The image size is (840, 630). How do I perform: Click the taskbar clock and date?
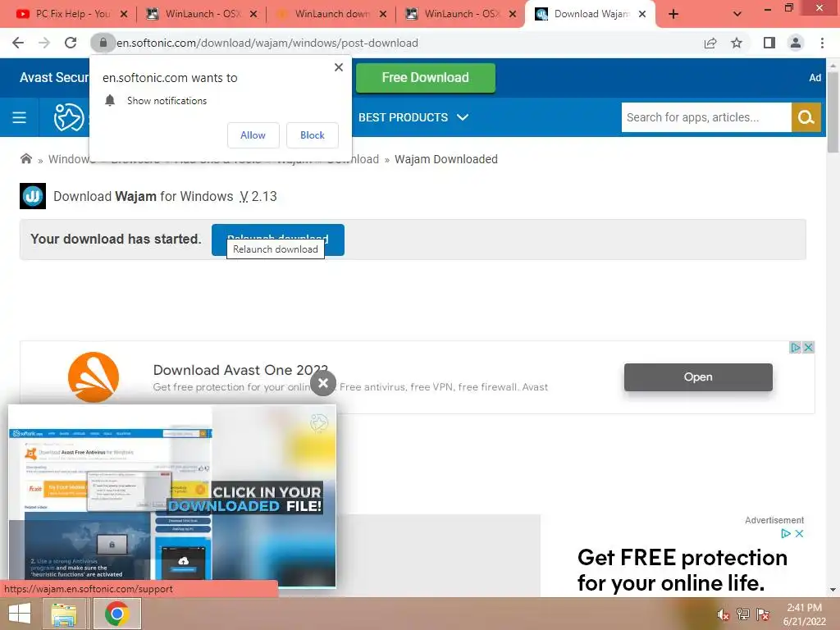click(x=804, y=614)
